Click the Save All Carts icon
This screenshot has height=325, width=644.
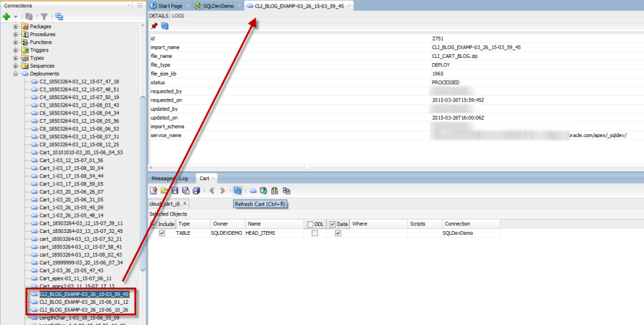pyautogui.click(x=196, y=190)
